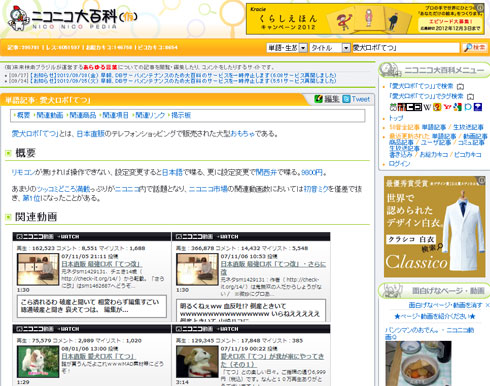Click the Nico Nico TV-head icon in search row
Screen dimensions: 490x386
pyautogui.click(x=393, y=107)
